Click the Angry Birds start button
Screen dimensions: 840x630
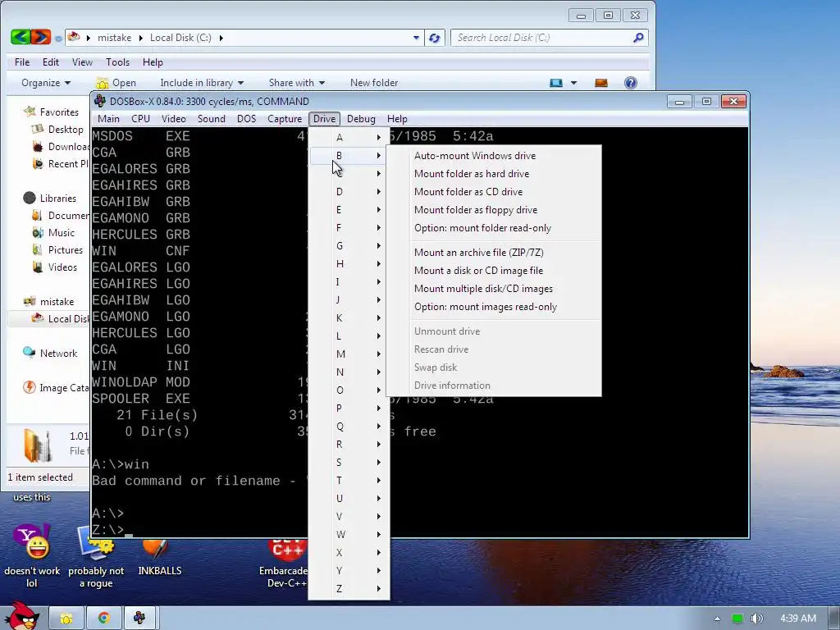[x=21, y=615]
